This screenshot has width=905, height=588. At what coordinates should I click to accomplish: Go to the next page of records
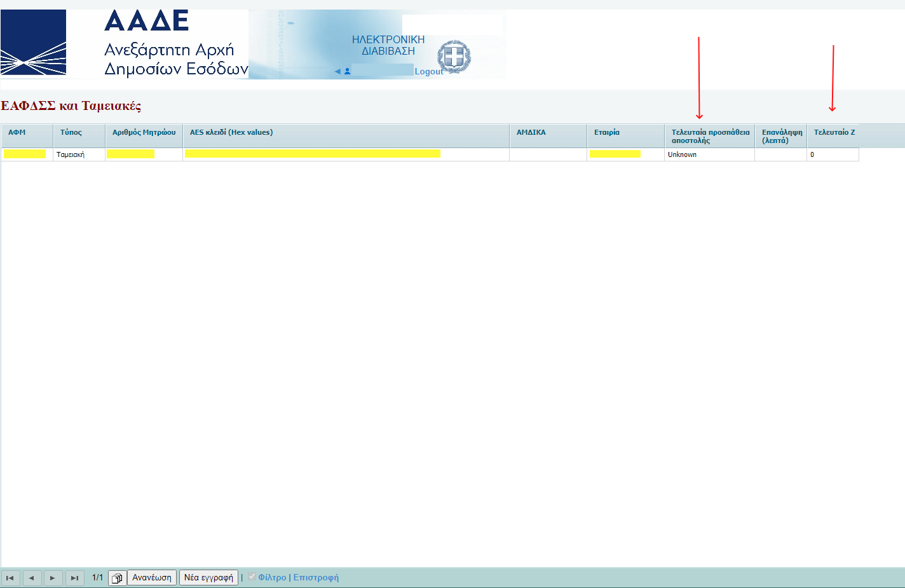pyautogui.click(x=53, y=578)
